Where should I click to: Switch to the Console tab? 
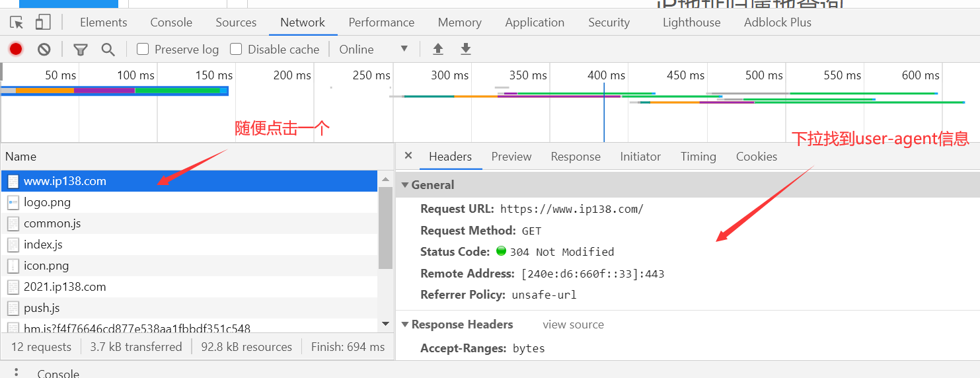click(171, 22)
